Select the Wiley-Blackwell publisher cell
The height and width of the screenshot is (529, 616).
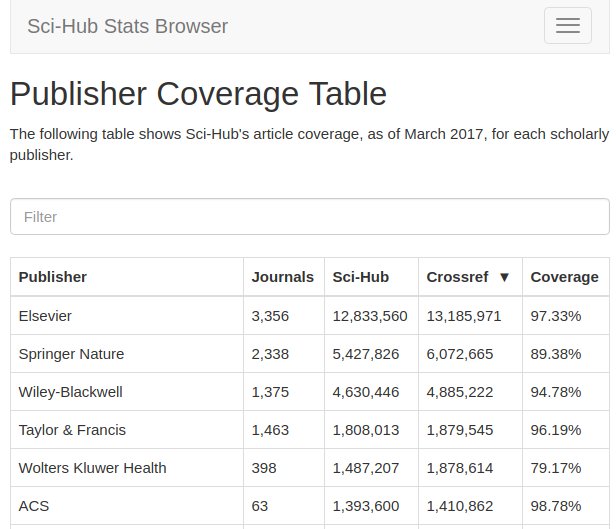(127, 392)
